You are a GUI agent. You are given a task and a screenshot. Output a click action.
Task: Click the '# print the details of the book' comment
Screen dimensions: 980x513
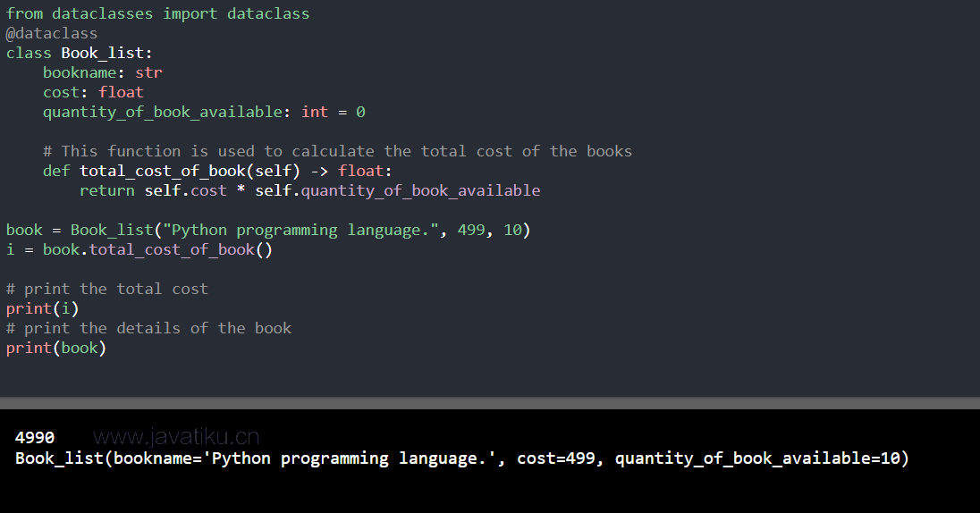click(148, 329)
